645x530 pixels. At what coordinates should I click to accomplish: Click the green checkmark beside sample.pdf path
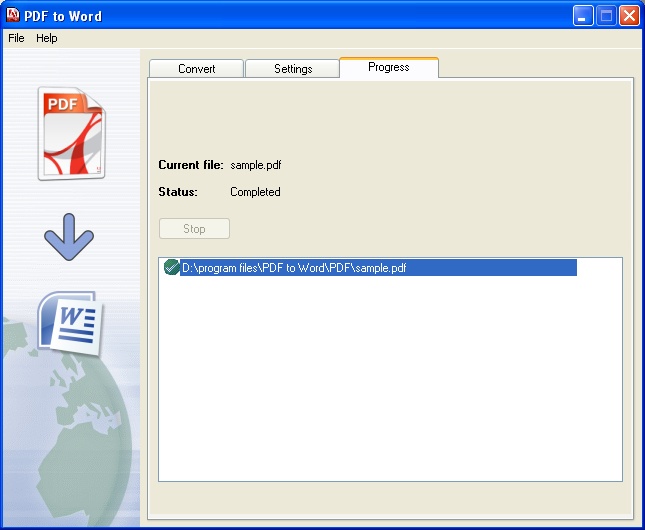click(x=171, y=267)
